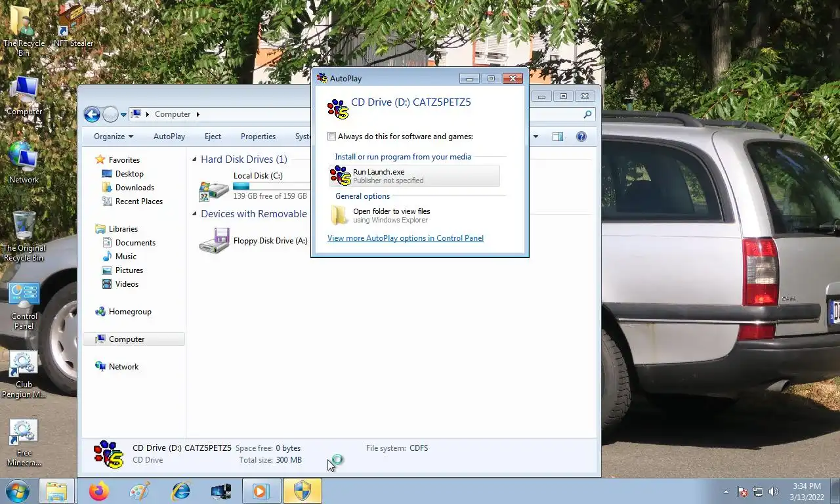
Task: Click Total size 300 MB text
Action: pos(270,460)
